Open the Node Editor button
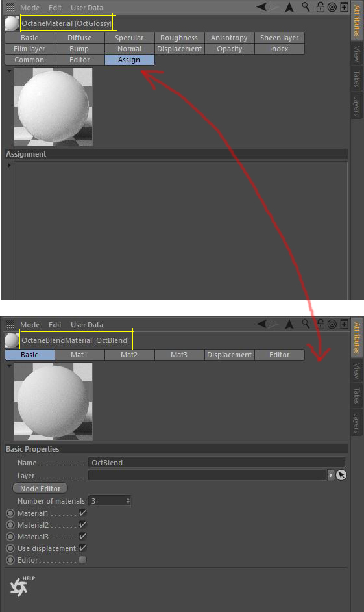This screenshot has width=364, height=612. click(40, 489)
